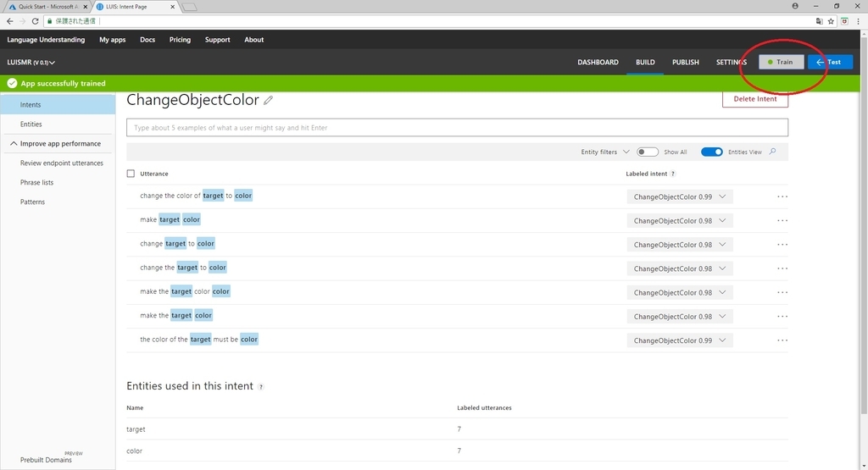868x470 pixels.
Task: Open the DASHBOARD tab
Action: [598, 63]
